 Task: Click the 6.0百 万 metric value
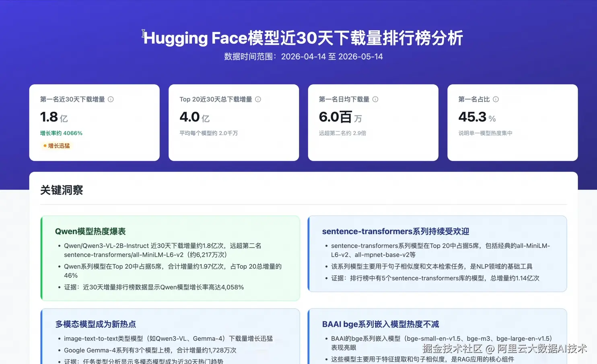340,117
